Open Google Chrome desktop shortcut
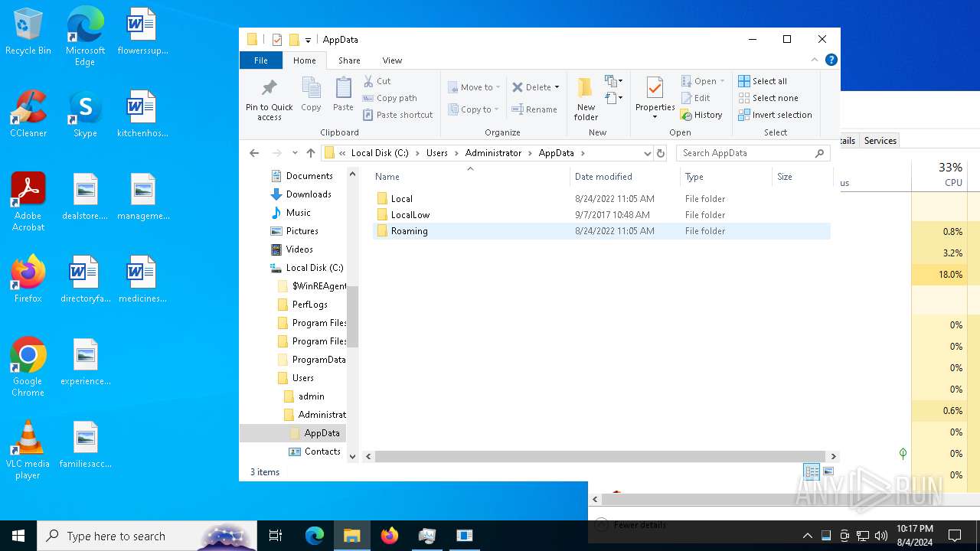This screenshot has height=551, width=980. click(28, 367)
